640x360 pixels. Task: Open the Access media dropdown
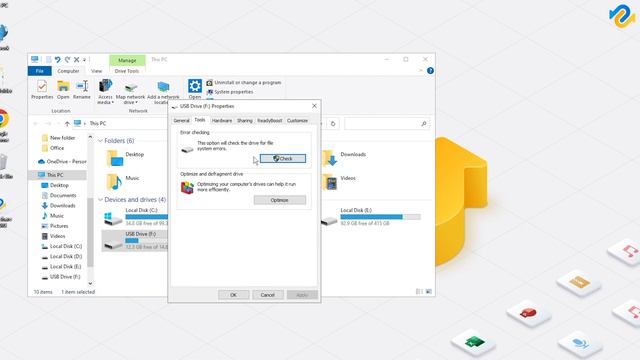pos(105,92)
